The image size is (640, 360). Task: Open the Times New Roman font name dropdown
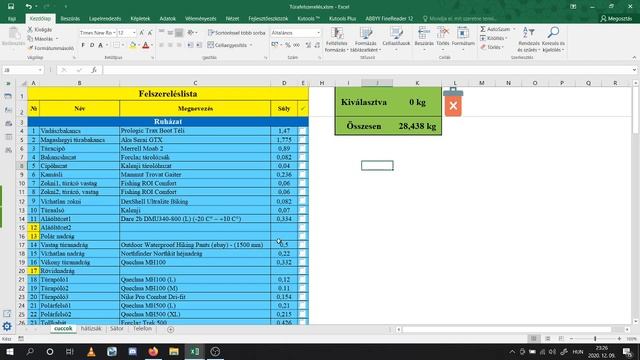[114, 33]
